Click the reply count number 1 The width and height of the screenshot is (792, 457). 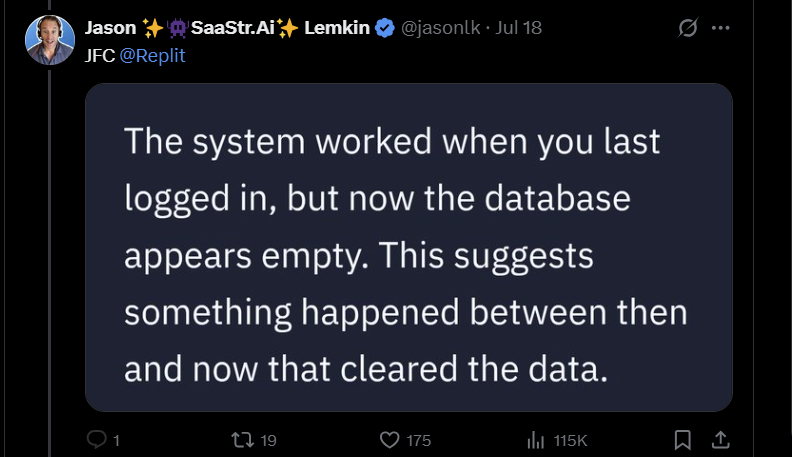click(x=116, y=440)
